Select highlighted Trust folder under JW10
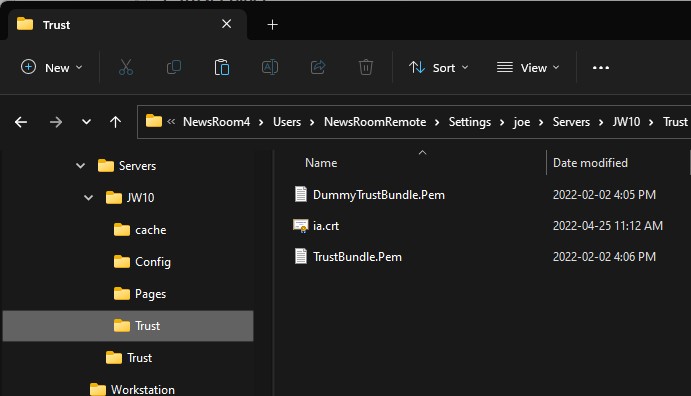Image resolution: width=691 pixels, height=396 pixels. [x=128, y=326]
